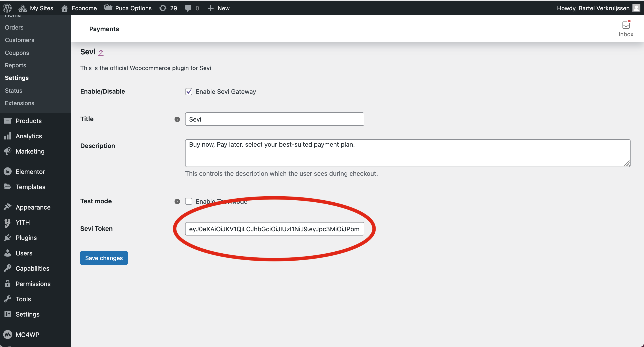Image resolution: width=644 pixels, height=347 pixels.
Task: Select WooCommerce Settings submenu item
Action: pos(17,78)
